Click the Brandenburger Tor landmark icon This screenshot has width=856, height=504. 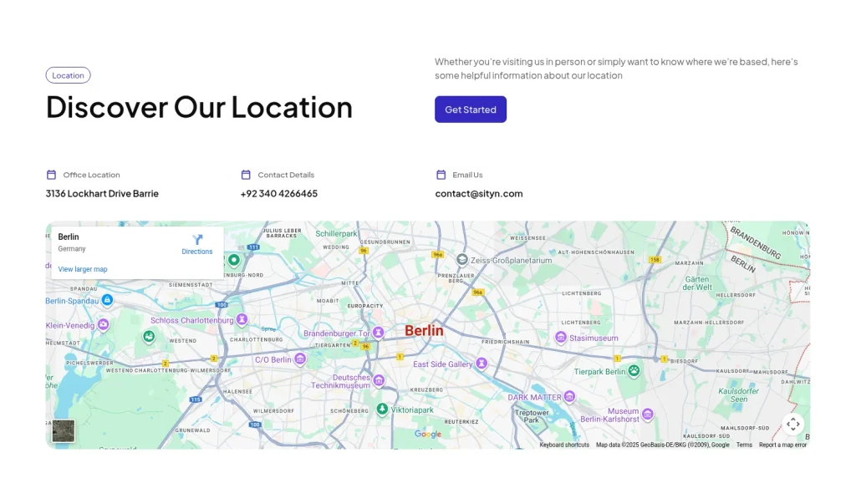point(378,332)
